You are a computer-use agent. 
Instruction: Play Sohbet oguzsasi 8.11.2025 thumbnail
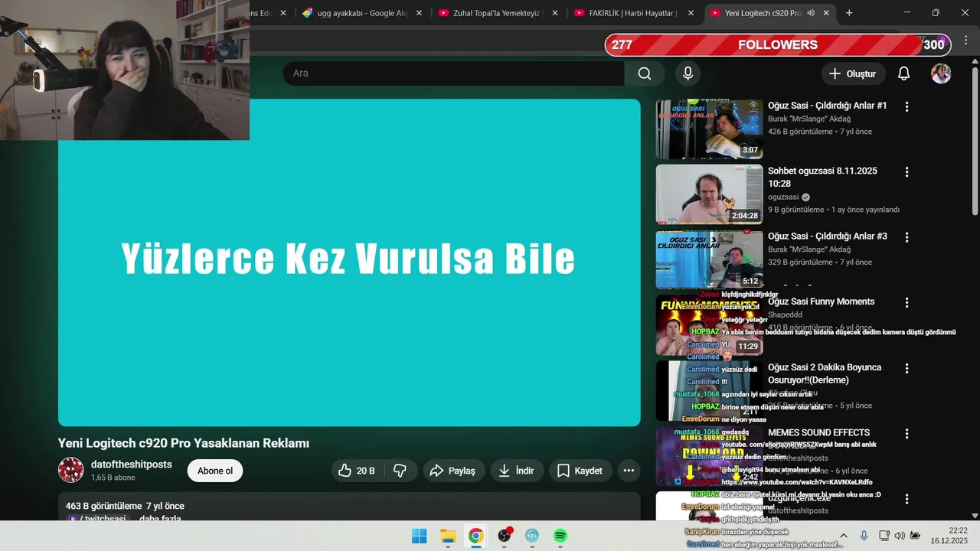pyautogui.click(x=709, y=194)
